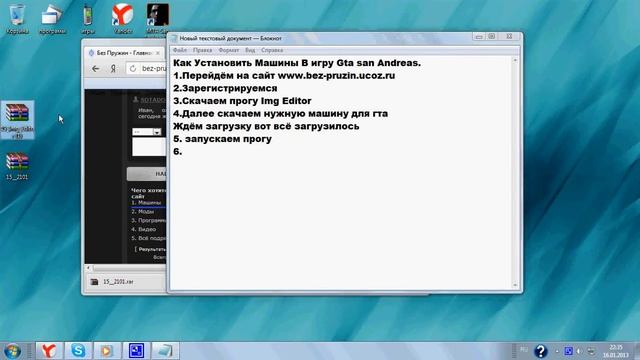Click the white text box on the website

(x=149, y=147)
